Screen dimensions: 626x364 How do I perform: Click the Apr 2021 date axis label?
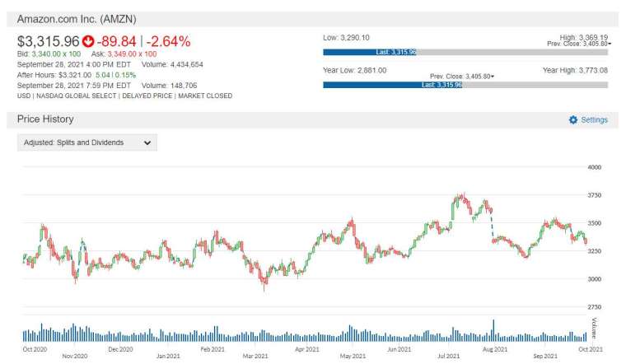coord(306,349)
